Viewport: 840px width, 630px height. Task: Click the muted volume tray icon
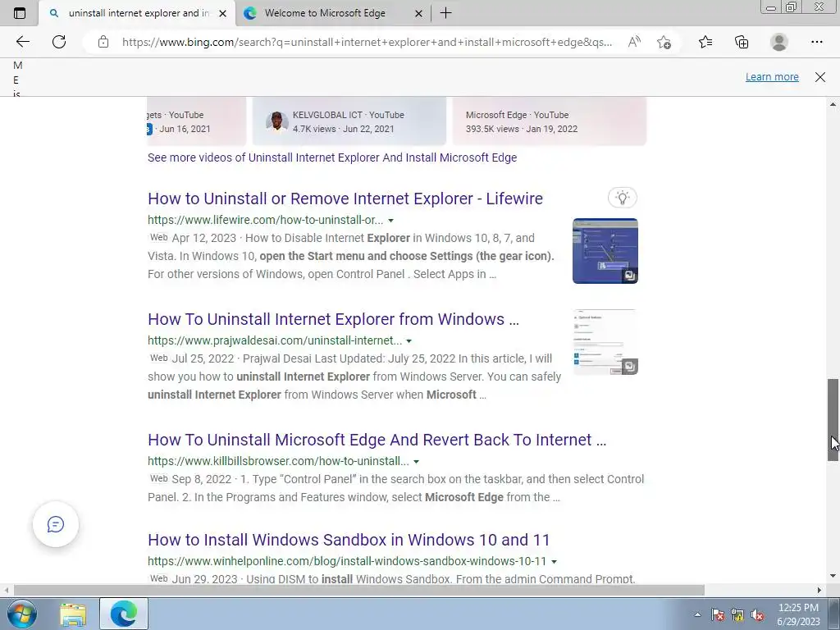757,614
